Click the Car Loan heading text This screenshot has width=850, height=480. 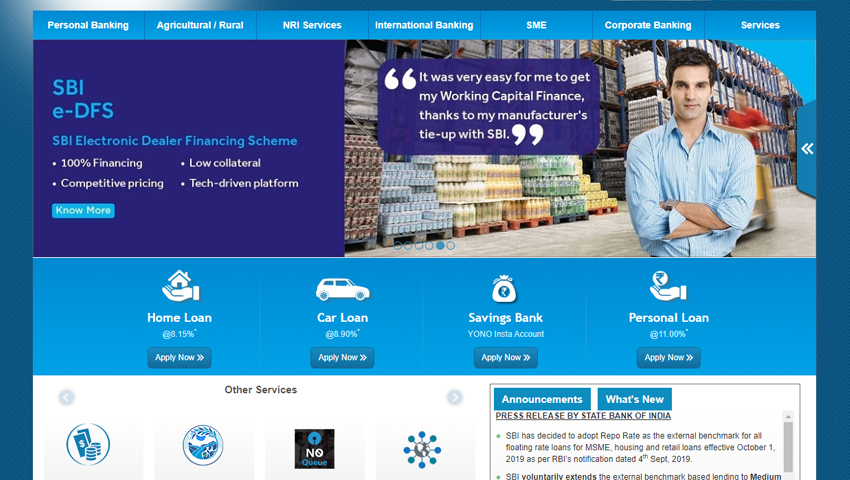click(343, 318)
